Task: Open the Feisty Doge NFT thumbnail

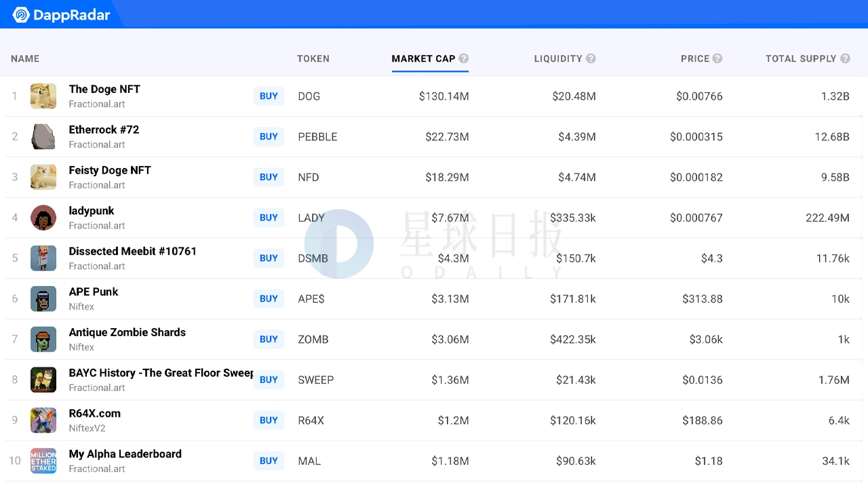Action: click(43, 178)
